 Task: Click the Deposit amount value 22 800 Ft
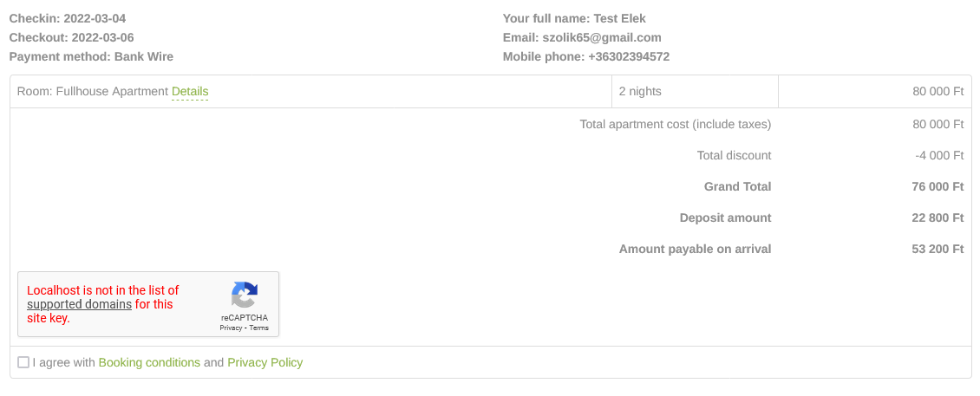pos(938,217)
